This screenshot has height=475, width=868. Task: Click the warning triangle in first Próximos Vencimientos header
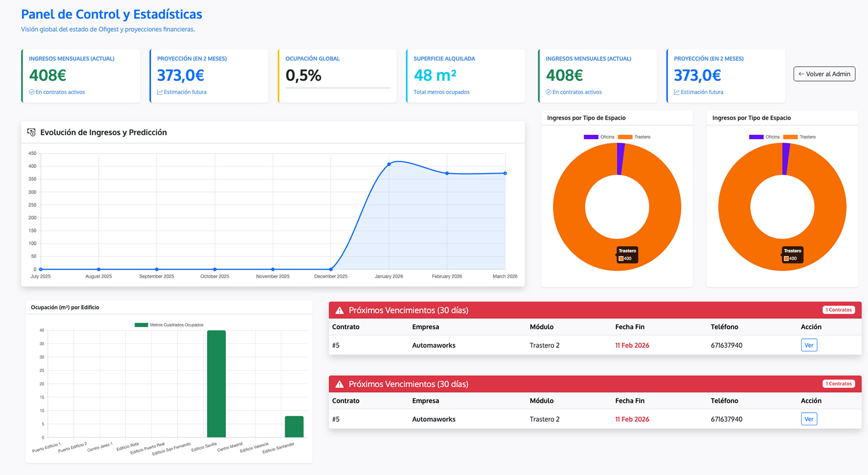[x=339, y=310]
